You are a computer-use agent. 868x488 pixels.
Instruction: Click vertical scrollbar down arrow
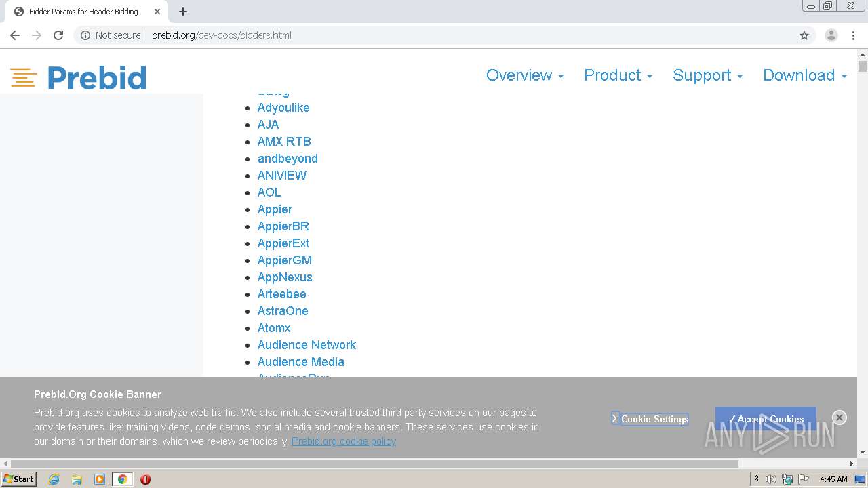click(863, 452)
